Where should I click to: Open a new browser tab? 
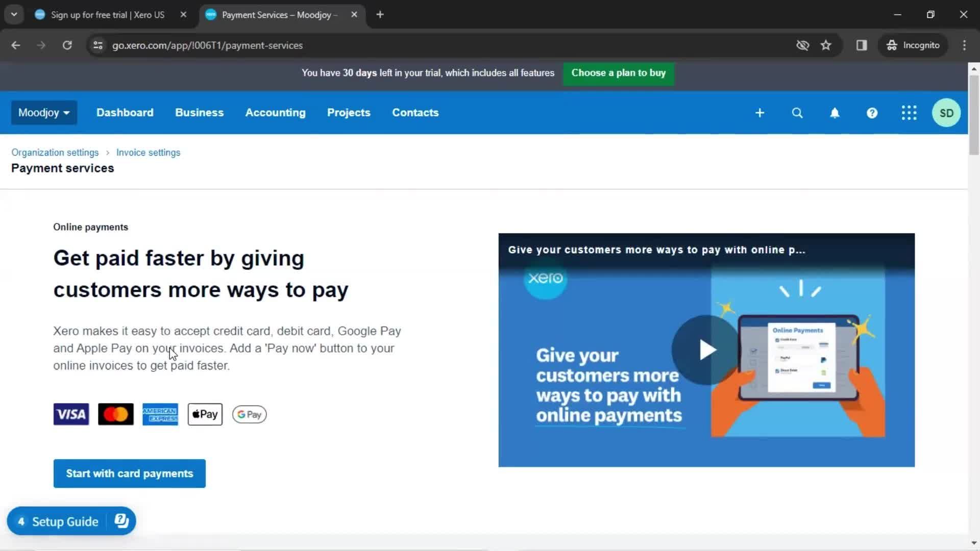coord(380,15)
